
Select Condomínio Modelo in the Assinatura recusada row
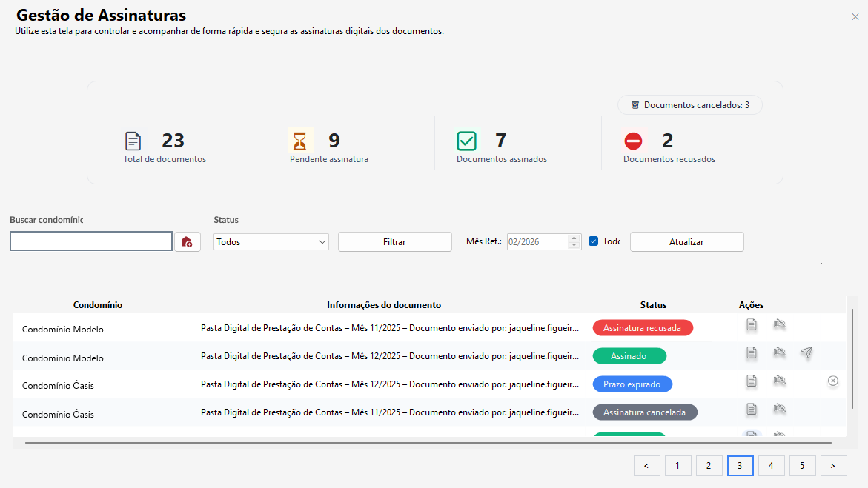pos(63,330)
